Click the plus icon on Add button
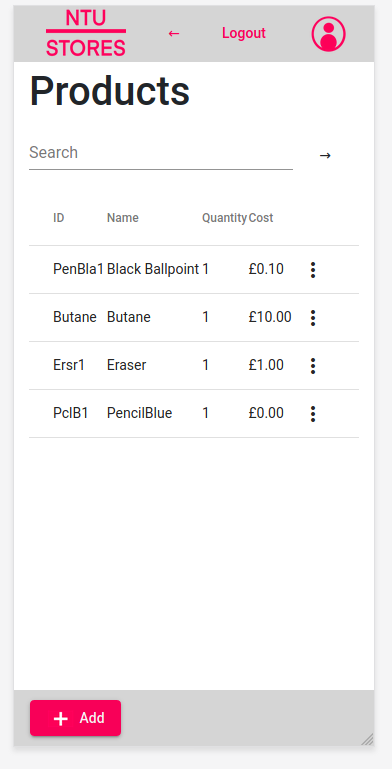 point(60,718)
